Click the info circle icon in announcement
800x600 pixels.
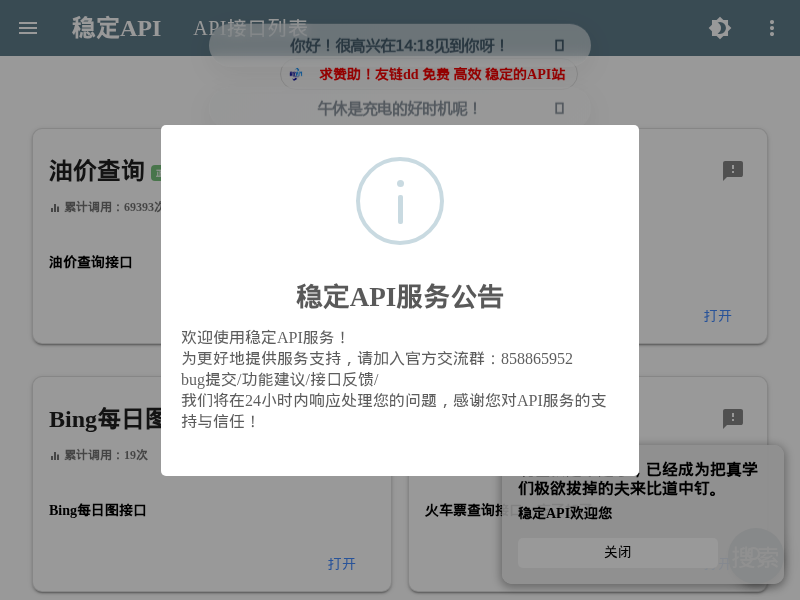click(400, 201)
